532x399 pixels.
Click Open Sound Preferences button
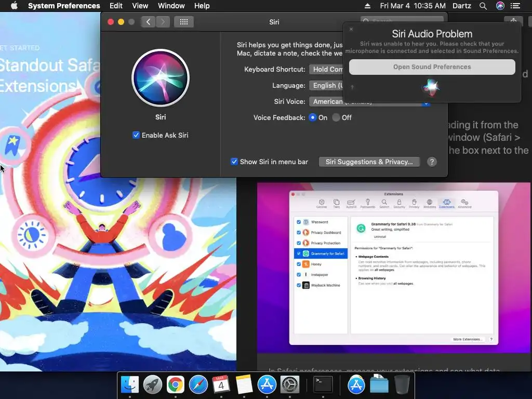coord(432,67)
